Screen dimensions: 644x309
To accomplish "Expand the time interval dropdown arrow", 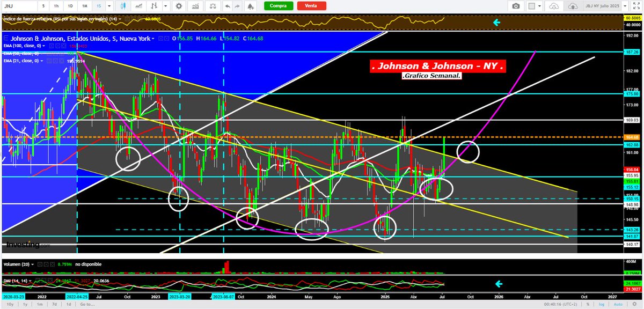I will (x=110, y=6).
